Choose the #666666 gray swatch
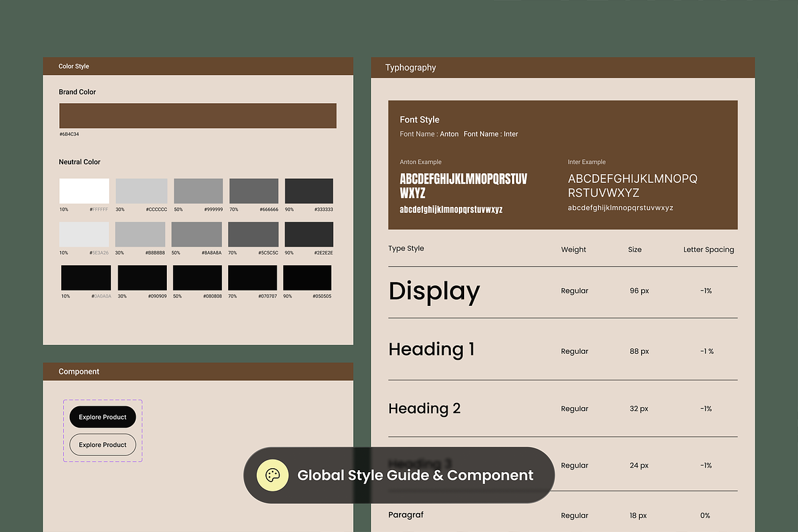798x532 pixels. [254, 191]
